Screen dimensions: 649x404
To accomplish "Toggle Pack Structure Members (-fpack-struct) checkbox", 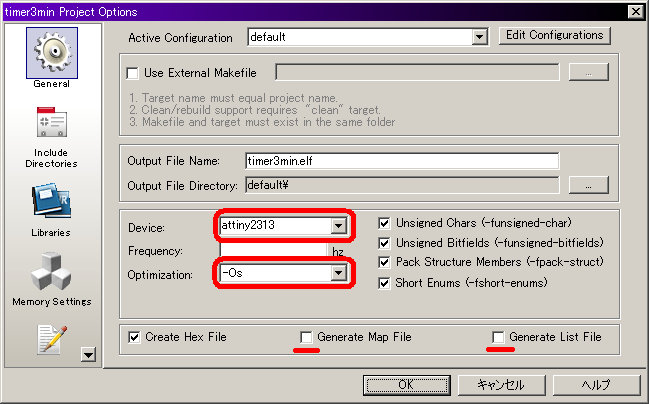I will tap(384, 262).
